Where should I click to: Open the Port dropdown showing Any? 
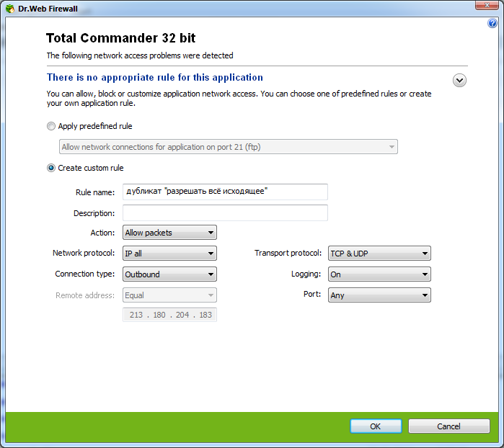pyautogui.click(x=379, y=295)
